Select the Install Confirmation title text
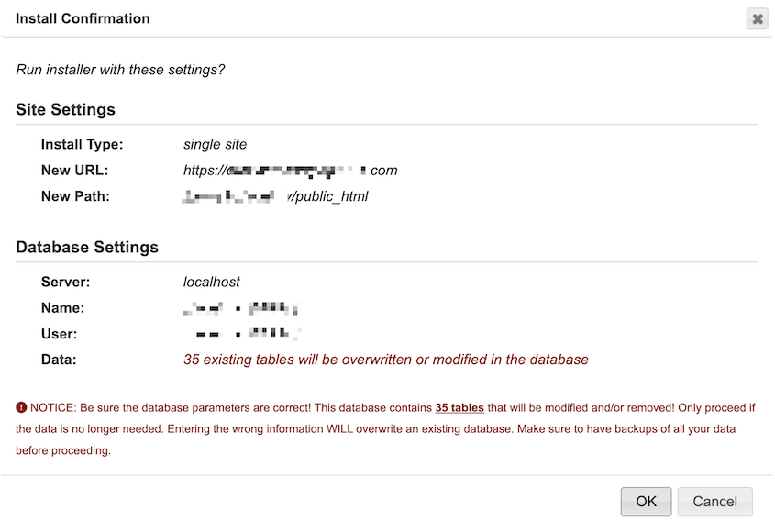Viewport: 775px width, 532px height. [83, 18]
